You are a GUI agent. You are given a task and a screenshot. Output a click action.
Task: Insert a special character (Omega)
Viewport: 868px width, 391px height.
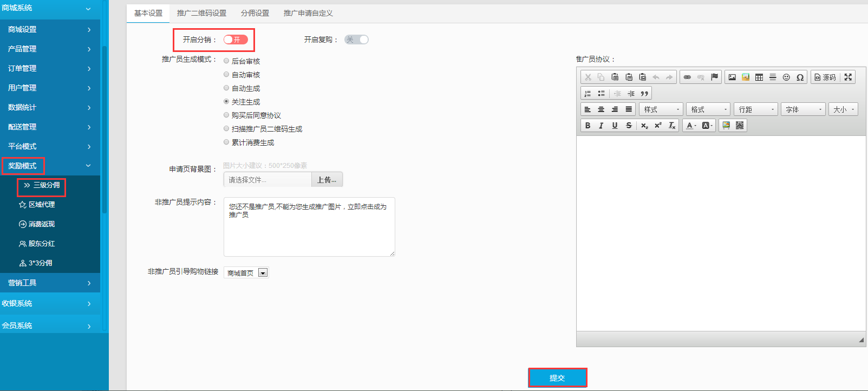[x=800, y=77]
